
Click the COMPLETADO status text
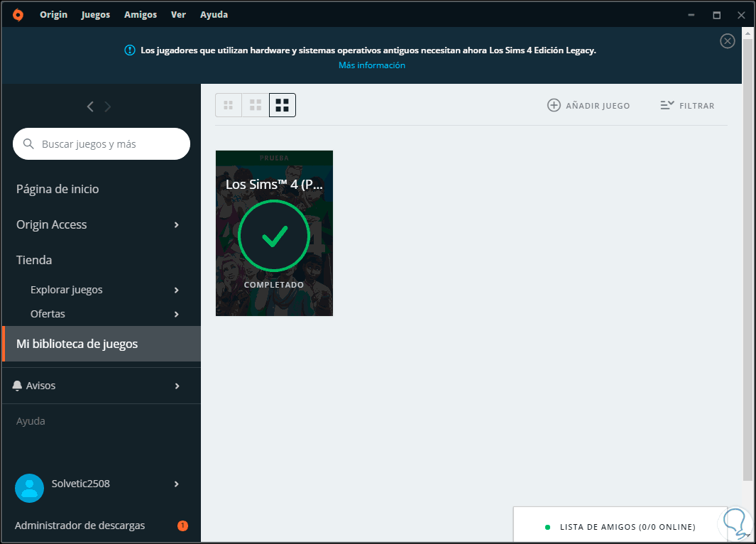(274, 285)
